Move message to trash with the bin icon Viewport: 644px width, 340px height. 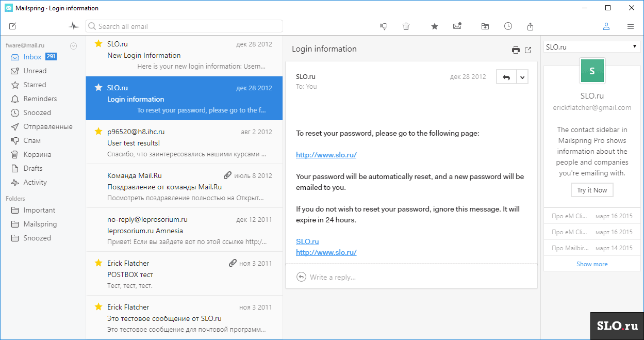tap(406, 26)
